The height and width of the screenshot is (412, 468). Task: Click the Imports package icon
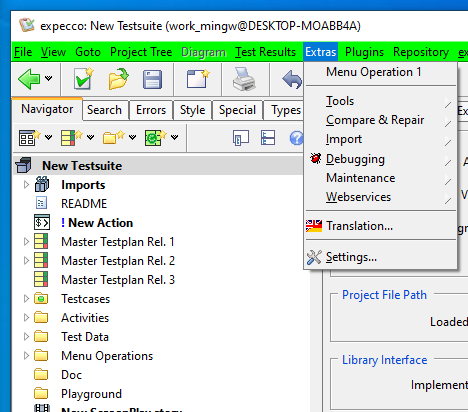[42, 184]
